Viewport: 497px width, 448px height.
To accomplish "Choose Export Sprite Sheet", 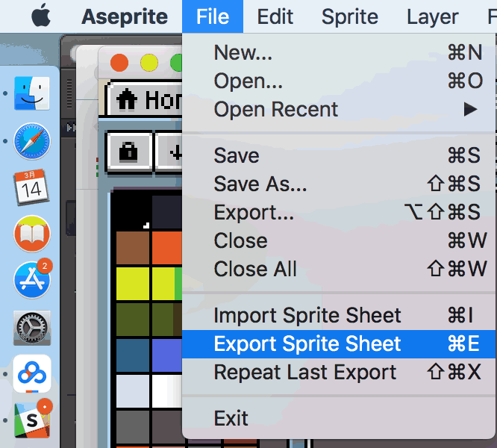I will (x=339, y=344).
